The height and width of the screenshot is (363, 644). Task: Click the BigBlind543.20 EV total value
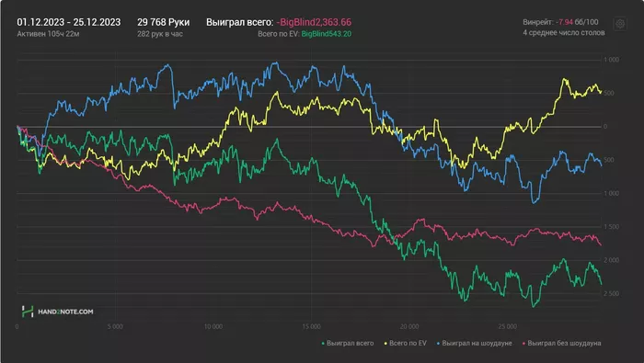coord(326,34)
